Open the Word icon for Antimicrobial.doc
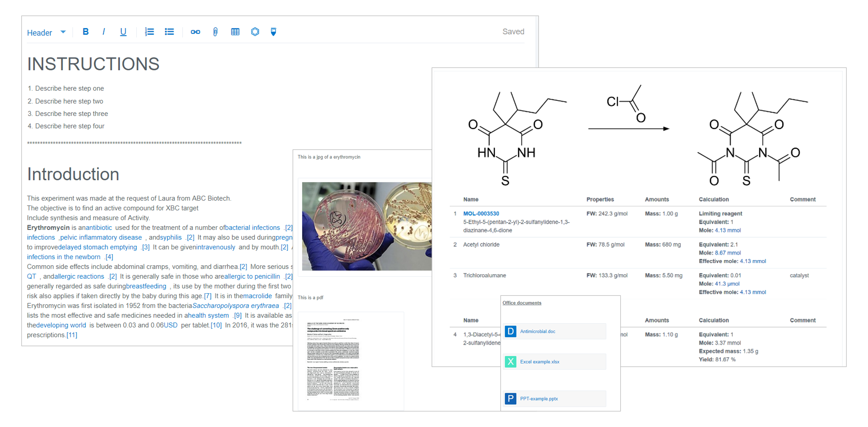Screen dimensions: 868x427 [x=511, y=331]
